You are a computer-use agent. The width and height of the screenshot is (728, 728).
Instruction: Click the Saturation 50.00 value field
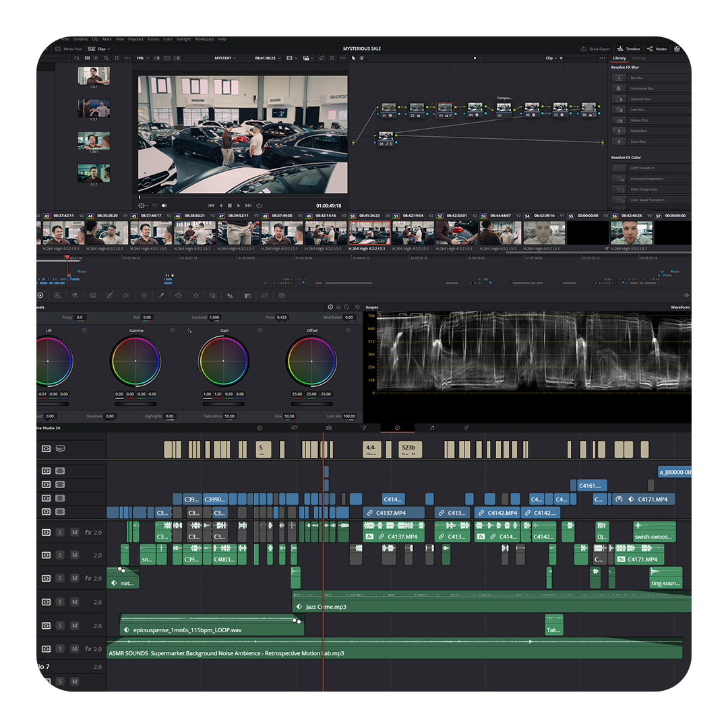[230, 417]
